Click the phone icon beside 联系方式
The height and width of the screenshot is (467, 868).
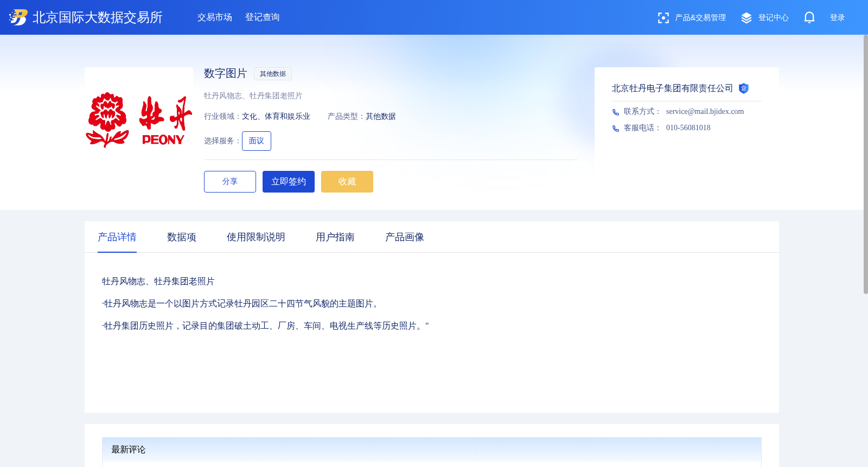coord(616,112)
